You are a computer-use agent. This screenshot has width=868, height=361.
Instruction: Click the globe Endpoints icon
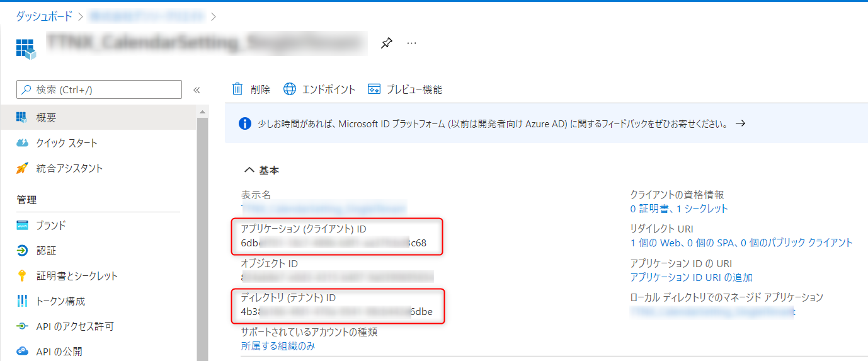290,89
